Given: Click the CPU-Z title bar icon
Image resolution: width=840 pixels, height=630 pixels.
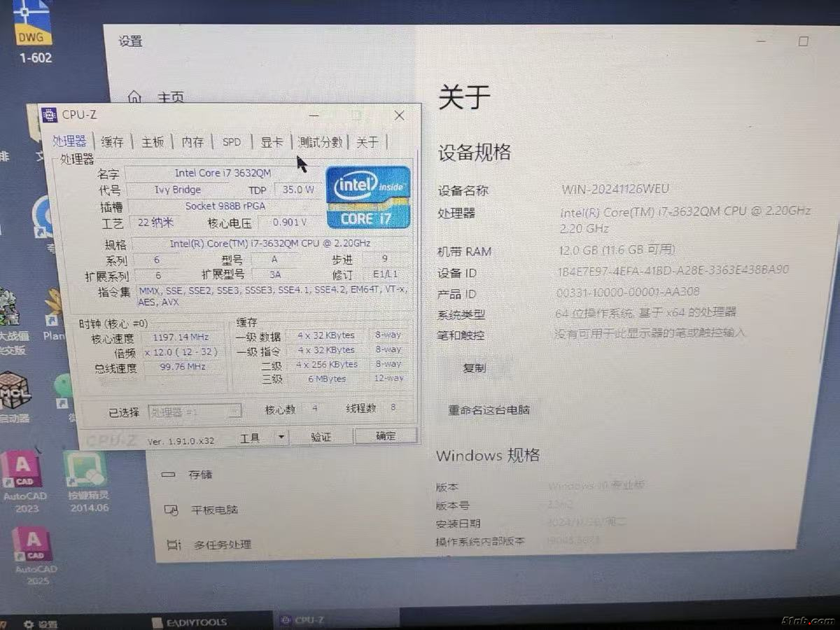Looking at the screenshot, I should click(x=49, y=115).
